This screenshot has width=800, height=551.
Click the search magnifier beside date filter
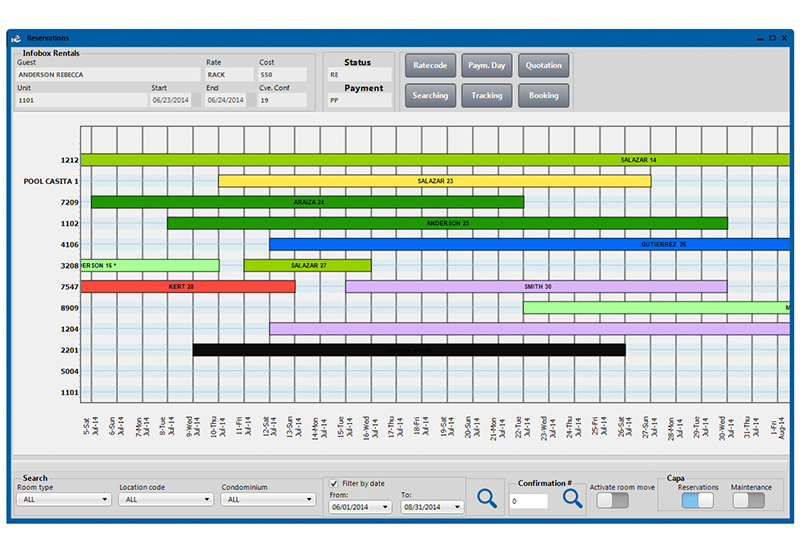[x=486, y=498]
